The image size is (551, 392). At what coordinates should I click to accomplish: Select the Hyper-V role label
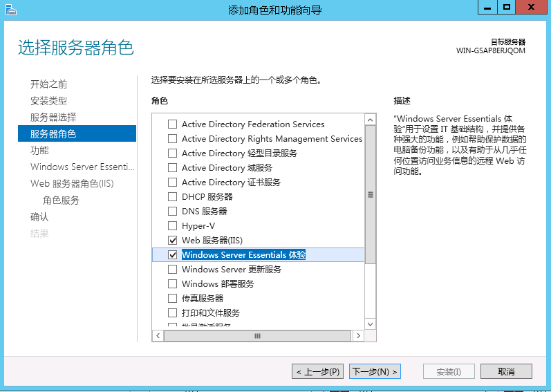[198, 226]
